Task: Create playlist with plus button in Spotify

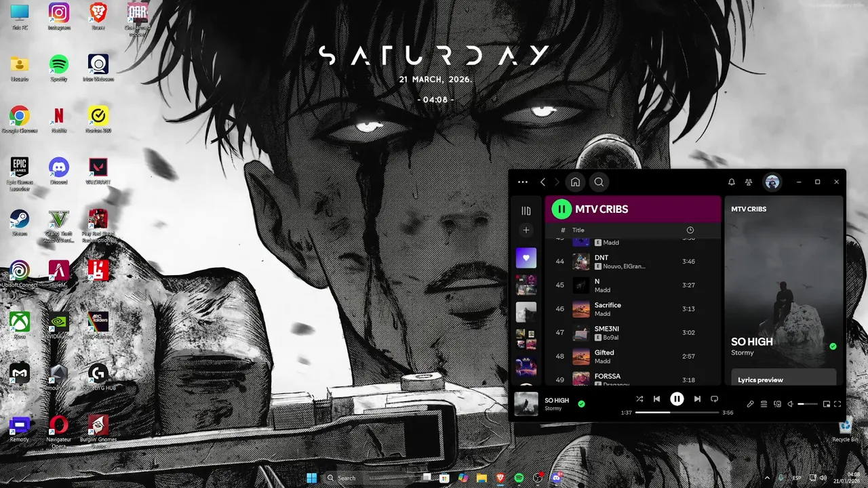Action: pyautogui.click(x=526, y=230)
